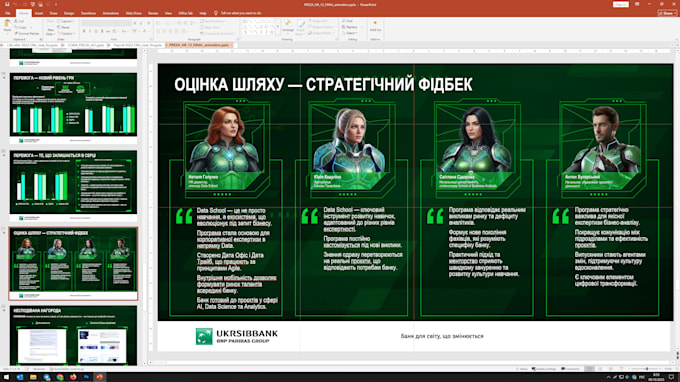Open Firefox from taskbar
The image size is (680, 382).
73,377
